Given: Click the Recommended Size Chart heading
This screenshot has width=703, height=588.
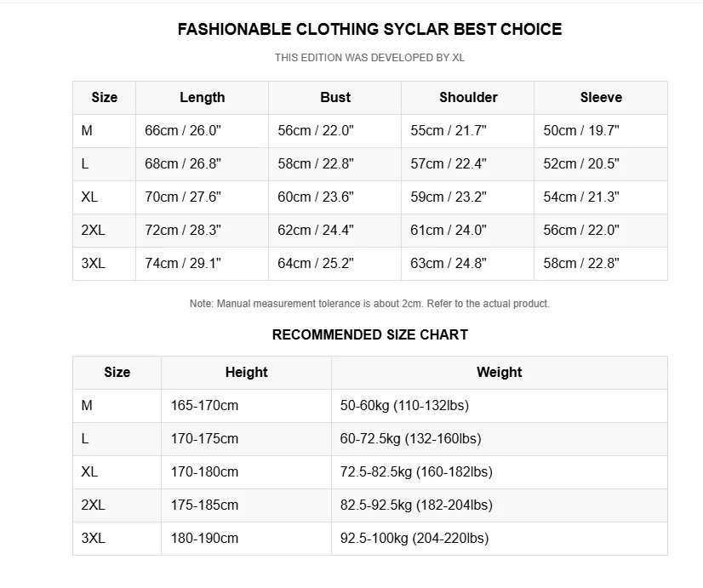Looking at the screenshot, I should (x=370, y=334).
